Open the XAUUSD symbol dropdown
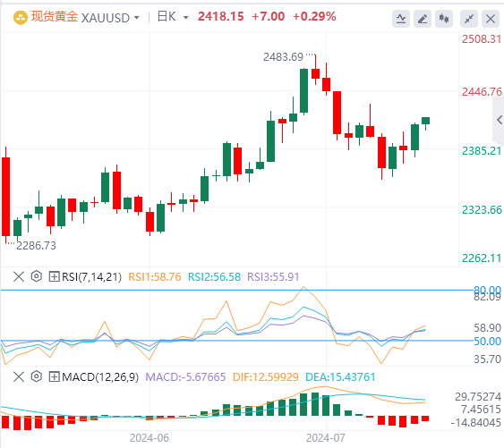 (x=137, y=18)
